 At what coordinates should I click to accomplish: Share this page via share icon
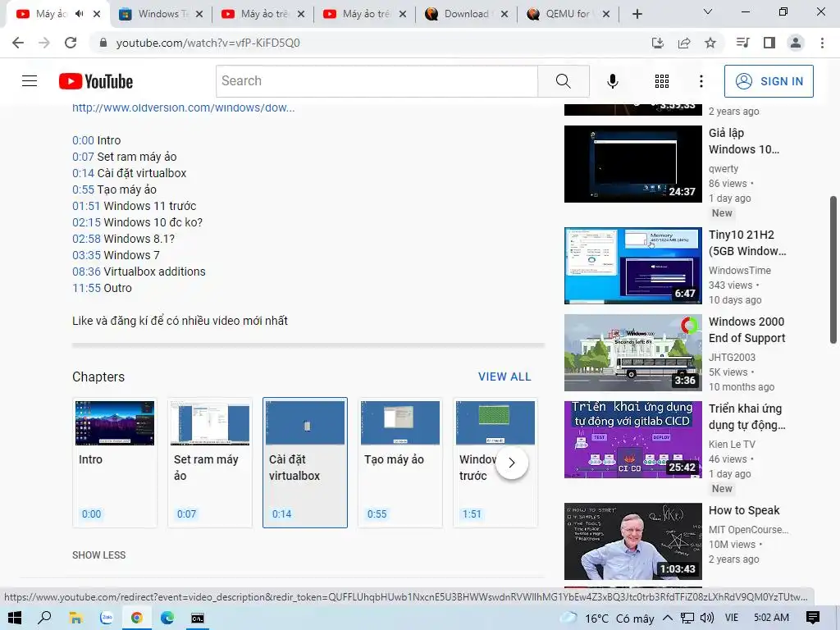click(x=684, y=43)
